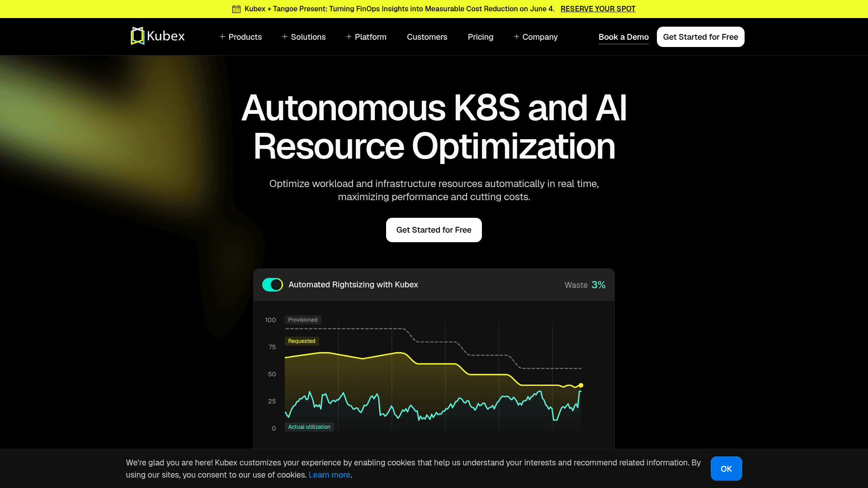Image resolution: width=868 pixels, height=488 pixels.
Task: Click Get Started for Free in header
Action: 701,37
